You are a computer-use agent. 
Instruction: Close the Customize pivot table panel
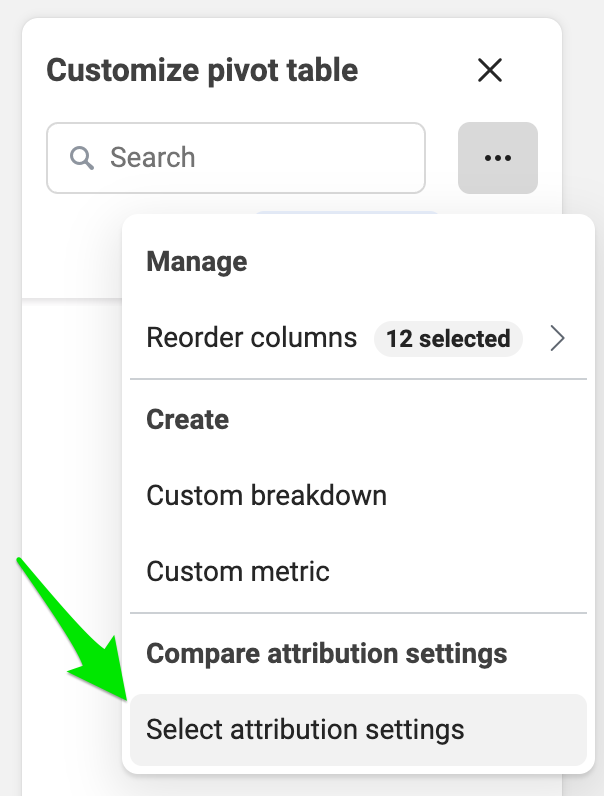[490, 70]
